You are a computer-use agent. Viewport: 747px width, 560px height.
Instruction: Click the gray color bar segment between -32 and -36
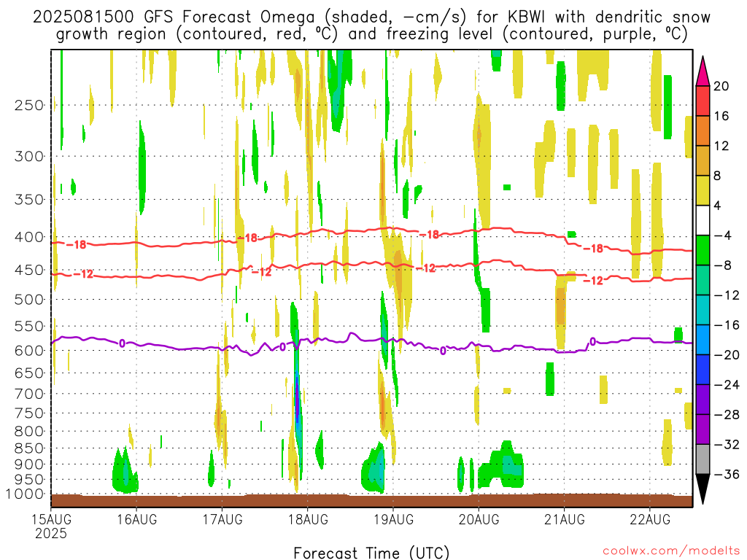click(703, 459)
